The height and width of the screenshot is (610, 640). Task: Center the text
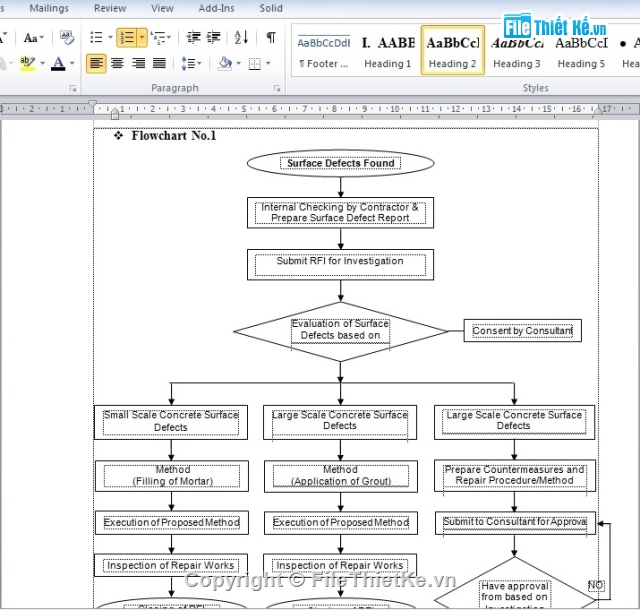[x=118, y=63]
